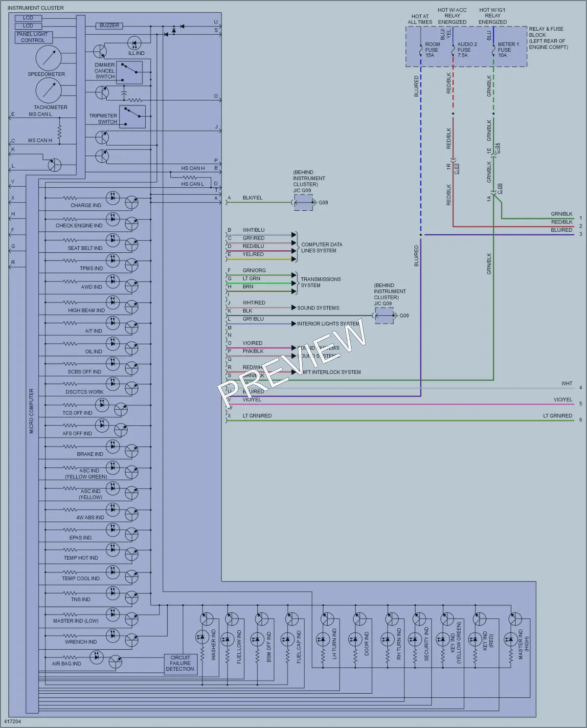587x728 pixels.
Task: Click the INTERIOR LIGHTS SYSTEM label
Action: click(x=328, y=324)
